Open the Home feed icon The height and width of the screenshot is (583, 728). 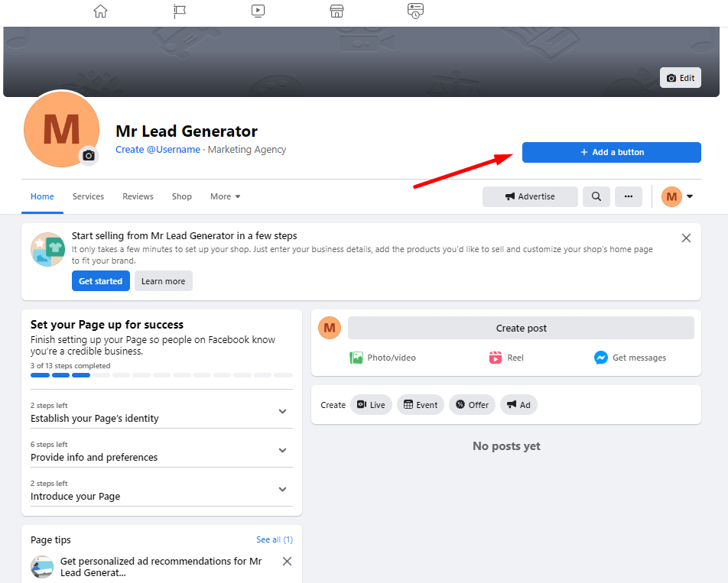coord(100,11)
